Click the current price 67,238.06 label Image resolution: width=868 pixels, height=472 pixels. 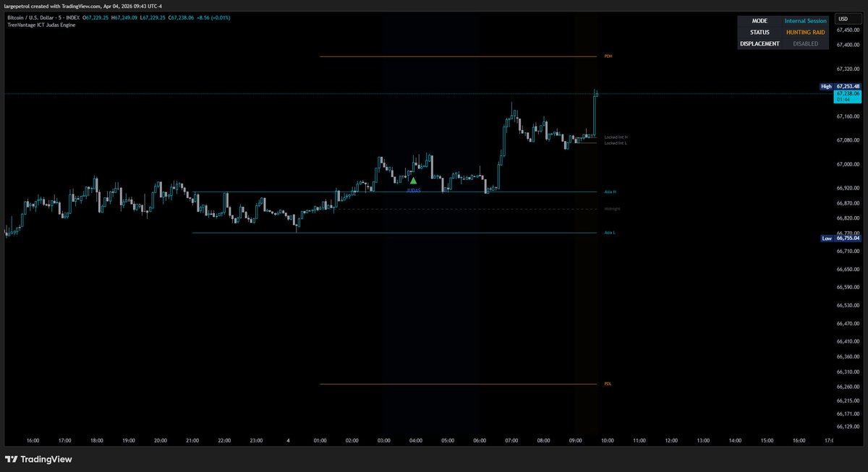[847, 94]
